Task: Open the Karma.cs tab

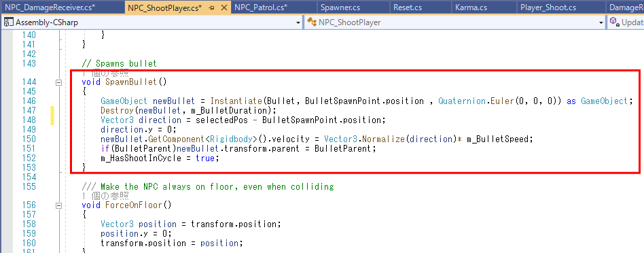Action: [x=471, y=7]
